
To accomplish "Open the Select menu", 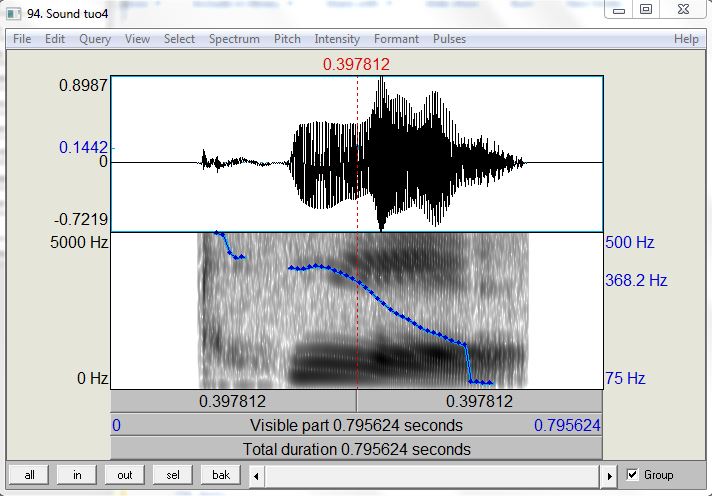I will point(179,39).
